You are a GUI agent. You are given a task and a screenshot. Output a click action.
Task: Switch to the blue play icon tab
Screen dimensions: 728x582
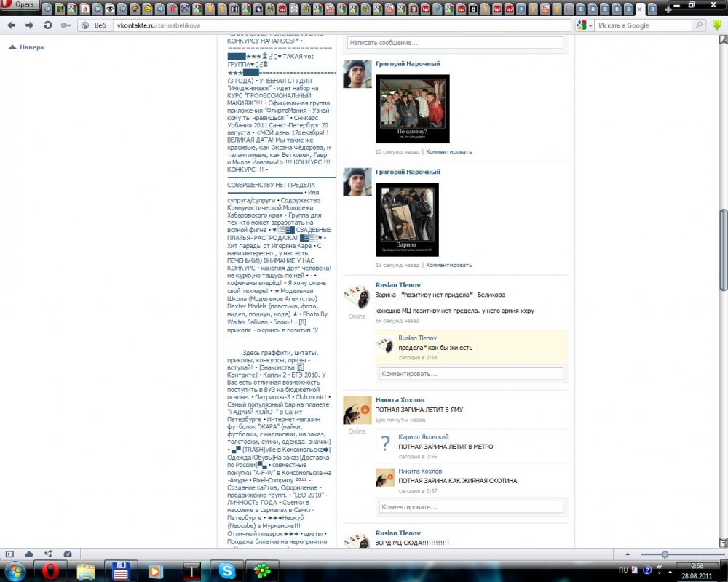(x=521, y=9)
